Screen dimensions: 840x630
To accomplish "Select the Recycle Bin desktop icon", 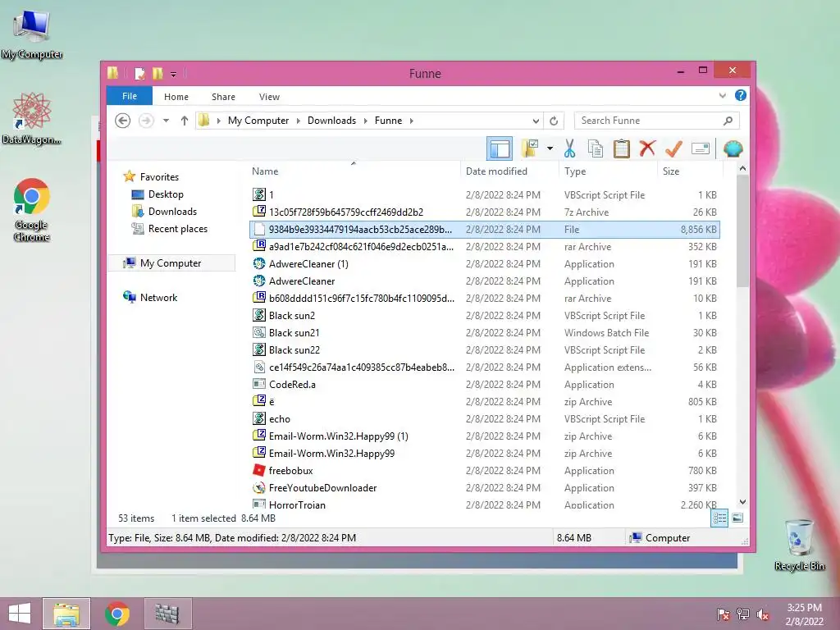I will 799,545.
